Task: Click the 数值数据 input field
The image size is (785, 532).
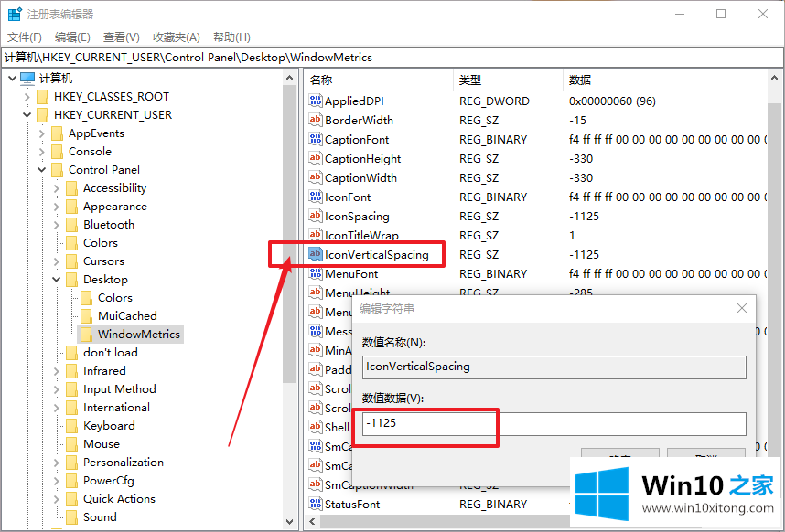Action: pos(554,424)
